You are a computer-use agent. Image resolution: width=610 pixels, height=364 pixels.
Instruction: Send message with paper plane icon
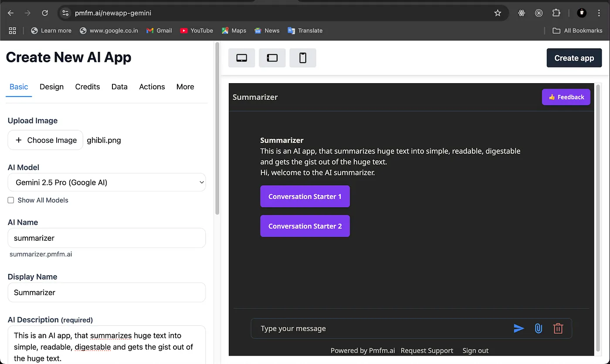coord(518,328)
